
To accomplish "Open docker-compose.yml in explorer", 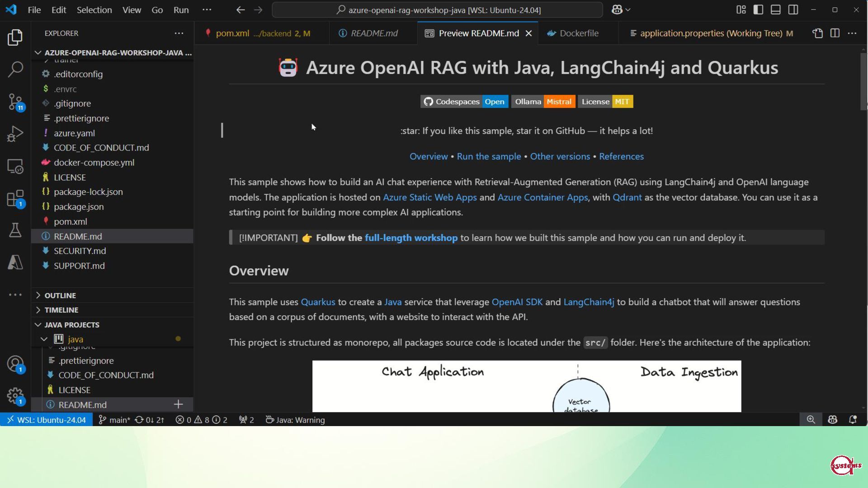I will (112, 162).
